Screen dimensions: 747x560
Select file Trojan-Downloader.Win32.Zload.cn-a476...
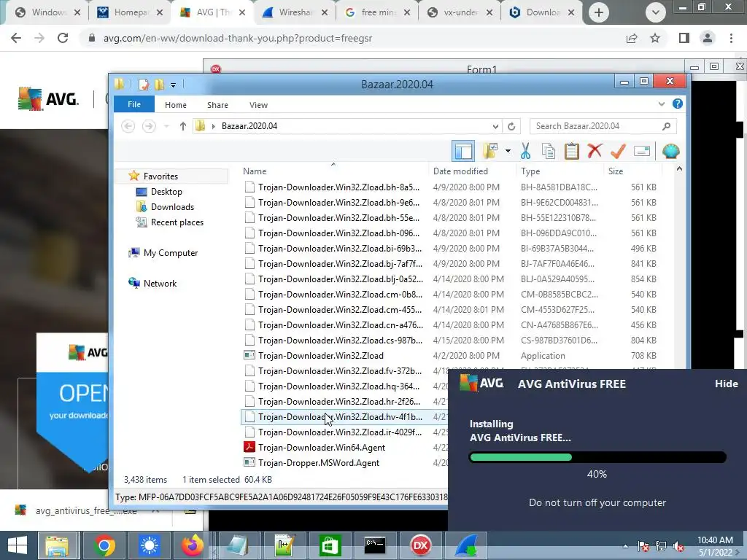[340, 324]
